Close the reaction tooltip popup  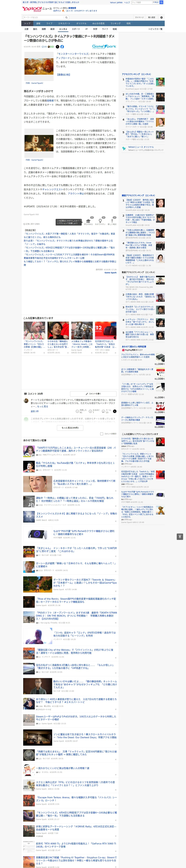[x=81, y=220]
